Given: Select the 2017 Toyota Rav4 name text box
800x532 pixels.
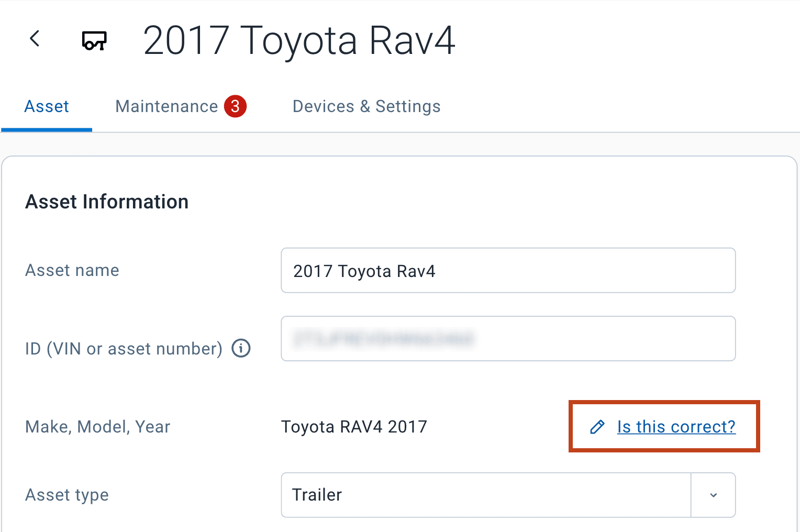Looking at the screenshot, I should (508, 271).
